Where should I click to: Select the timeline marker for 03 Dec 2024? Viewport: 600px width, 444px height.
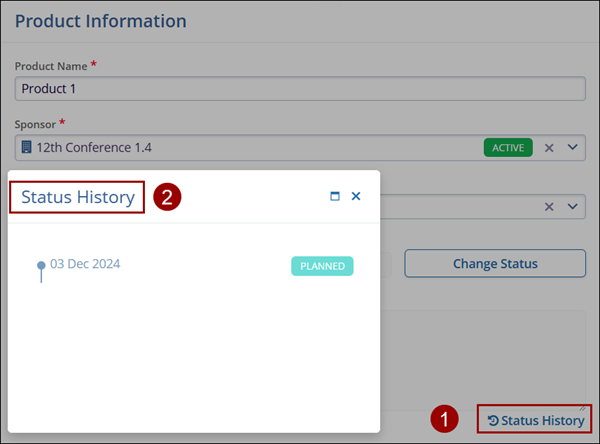41,266
